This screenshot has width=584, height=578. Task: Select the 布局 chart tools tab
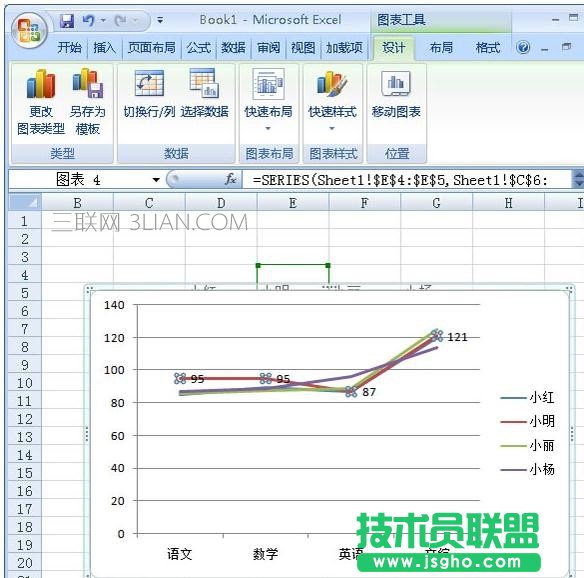(441, 48)
